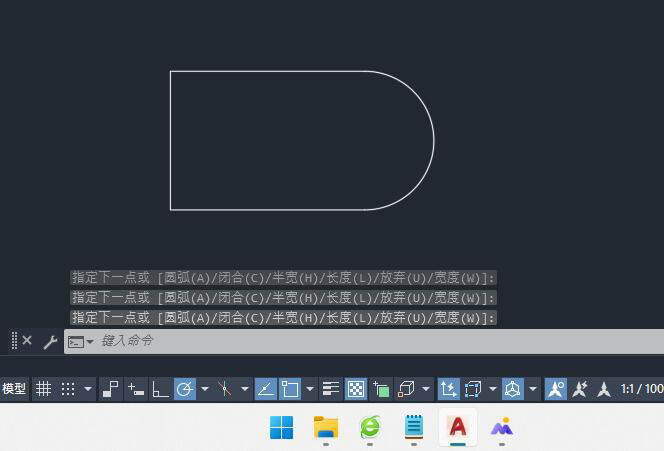The image size is (664, 451).
Task: Open Notepad from taskbar
Action: 414,427
